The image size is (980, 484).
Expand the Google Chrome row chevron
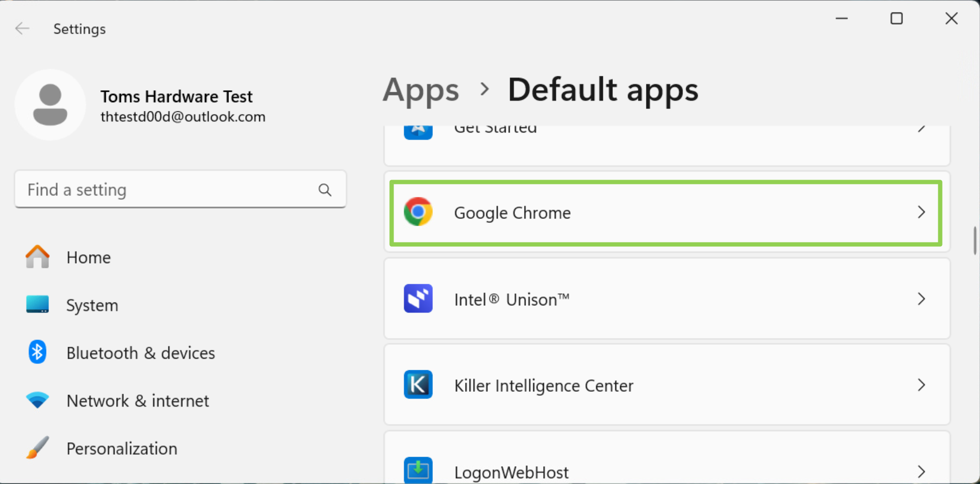click(x=921, y=212)
